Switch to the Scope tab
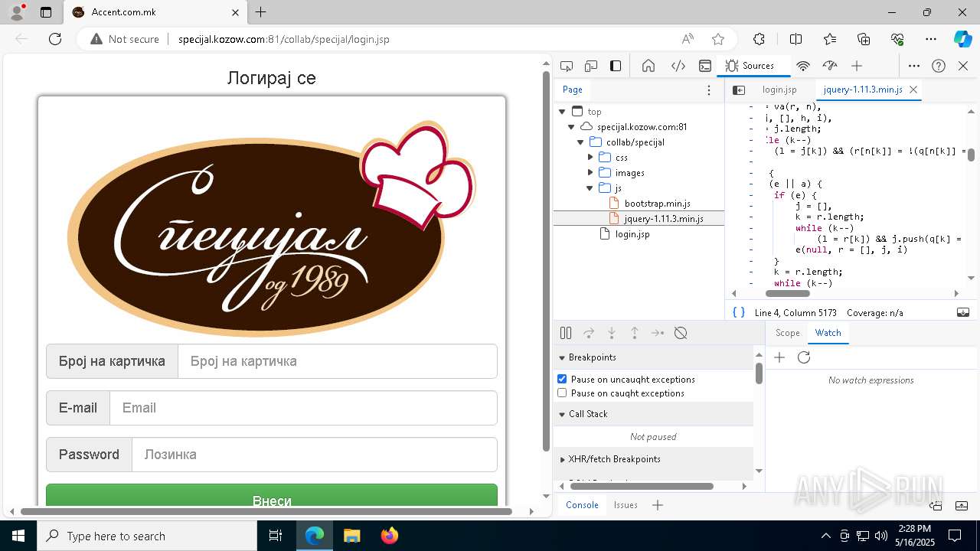 point(787,333)
